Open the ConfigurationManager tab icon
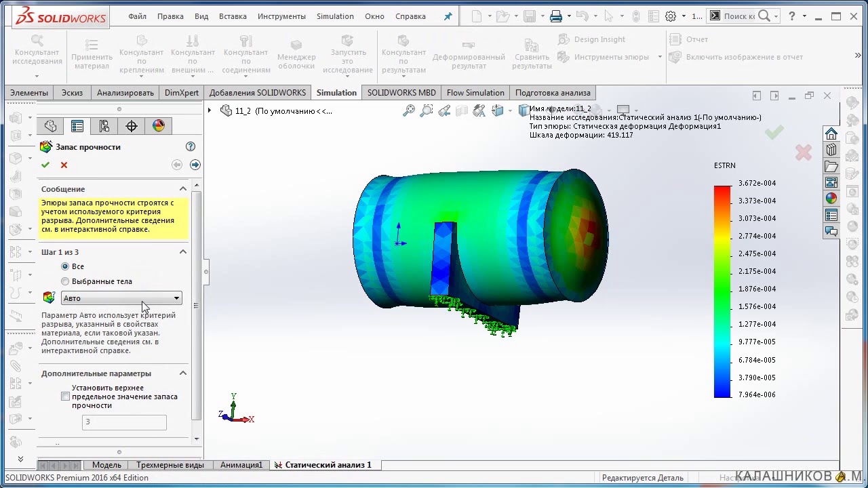The height and width of the screenshot is (488, 868). pos(104,126)
